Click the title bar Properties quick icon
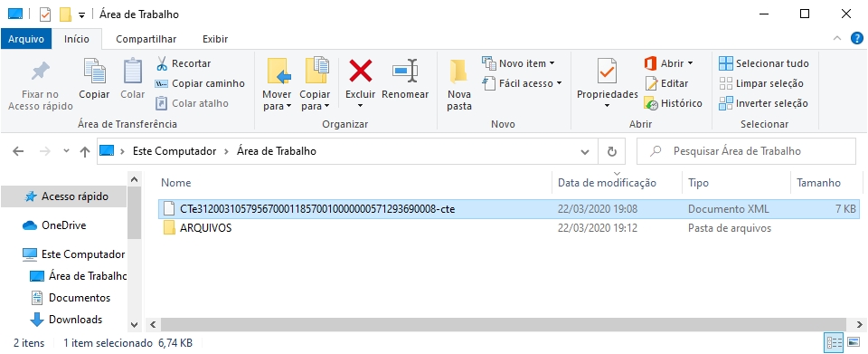 pos(45,14)
